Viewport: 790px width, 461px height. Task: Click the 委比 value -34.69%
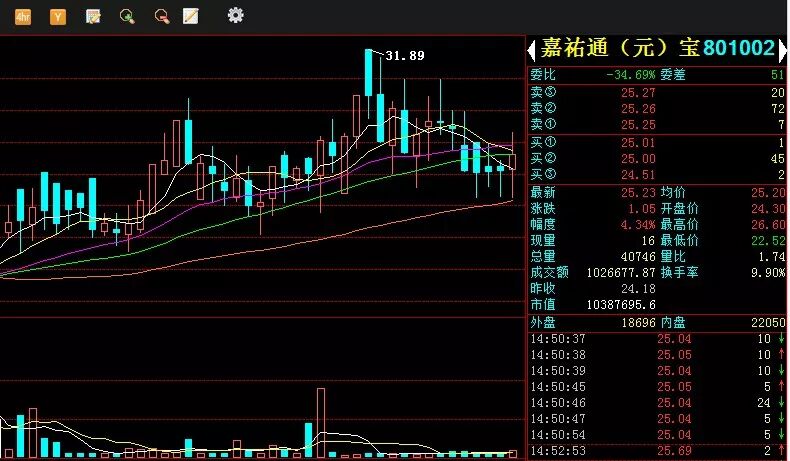(630, 75)
